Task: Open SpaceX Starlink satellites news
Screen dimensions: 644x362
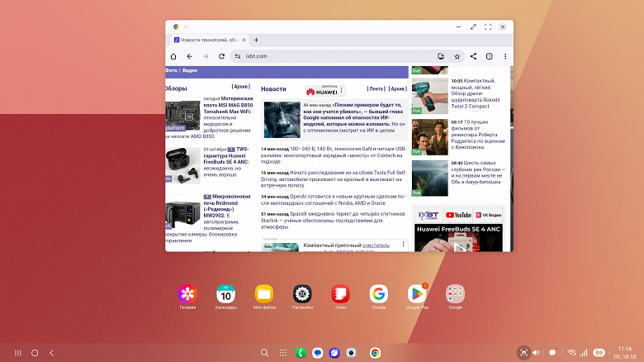Action: point(333,220)
